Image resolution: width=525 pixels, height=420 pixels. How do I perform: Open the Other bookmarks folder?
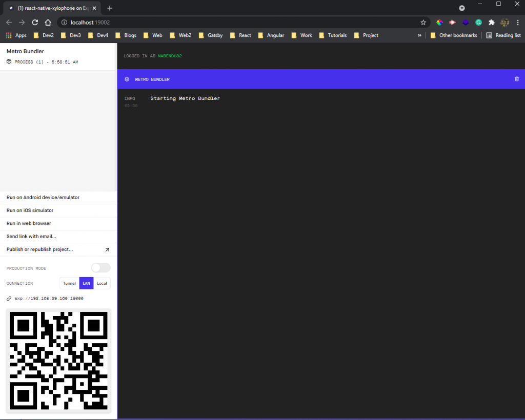tap(454, 35)
